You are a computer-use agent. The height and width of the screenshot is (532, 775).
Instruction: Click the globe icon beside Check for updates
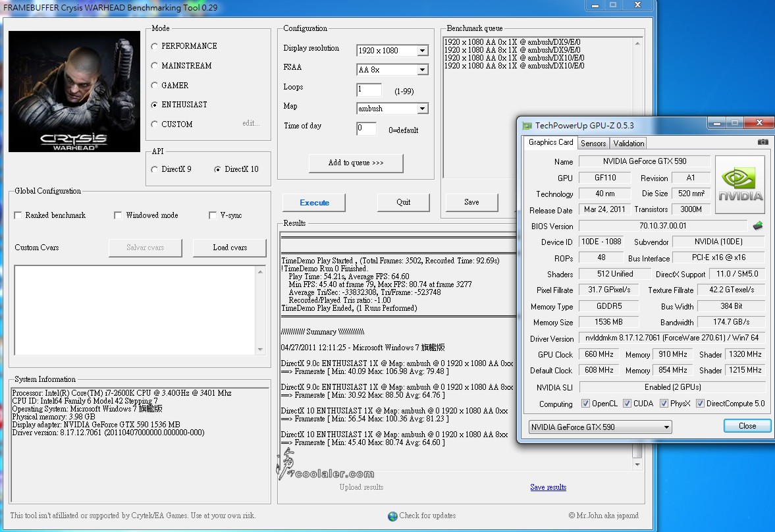pos(392,516)
